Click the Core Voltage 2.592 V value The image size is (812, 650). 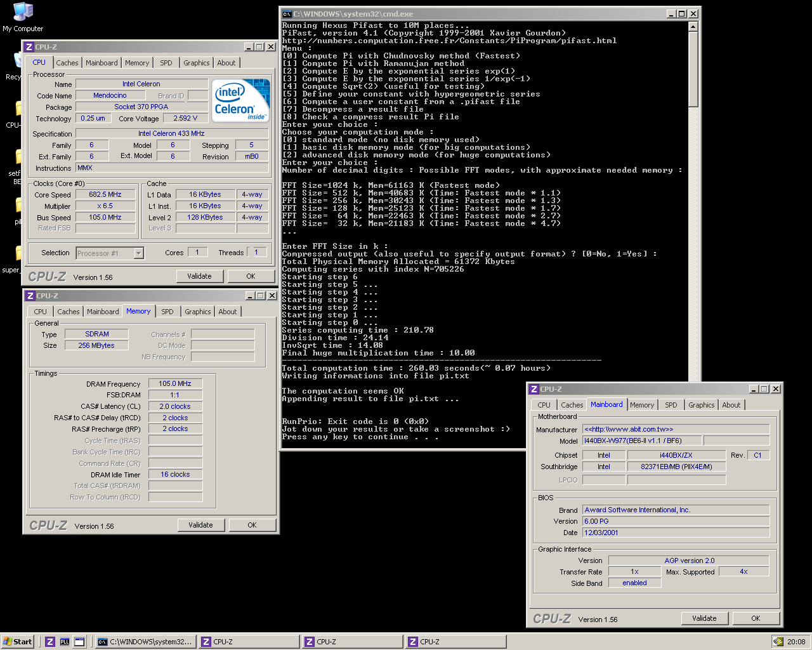(185, 118)
